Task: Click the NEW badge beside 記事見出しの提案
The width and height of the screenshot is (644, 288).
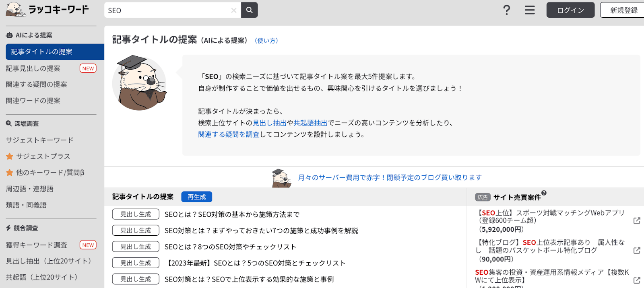Action: 88,68
